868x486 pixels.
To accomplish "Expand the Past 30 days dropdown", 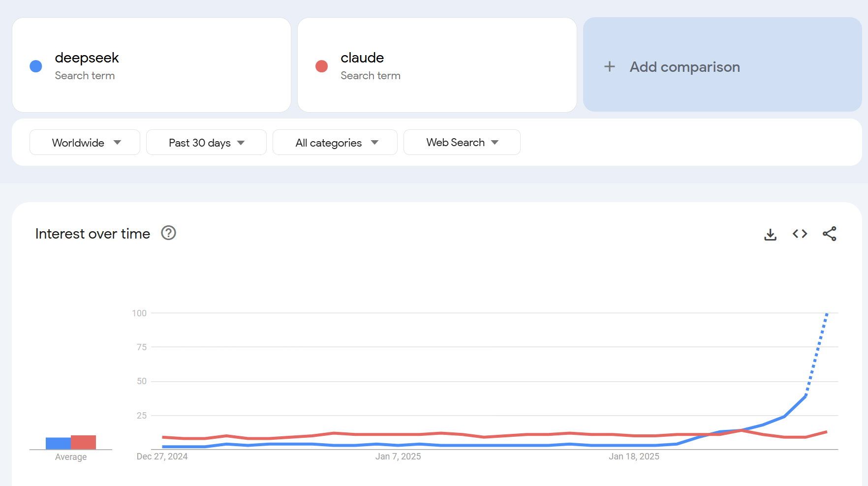I will (206, 142).
